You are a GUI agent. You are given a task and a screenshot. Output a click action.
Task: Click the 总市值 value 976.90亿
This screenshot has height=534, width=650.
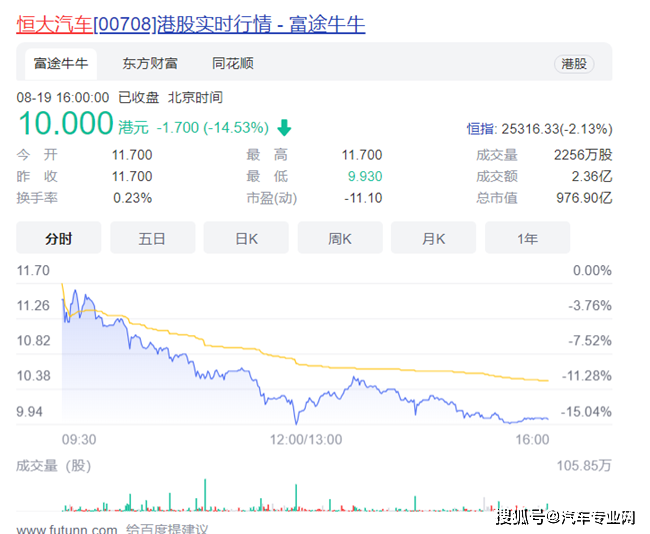tap(584, 198)
